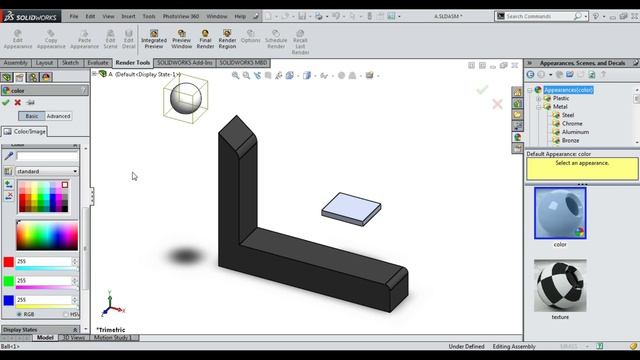Click the Edit Appearance tool
The height and width of the screenshot is (360, 640).
pos(18,39)
